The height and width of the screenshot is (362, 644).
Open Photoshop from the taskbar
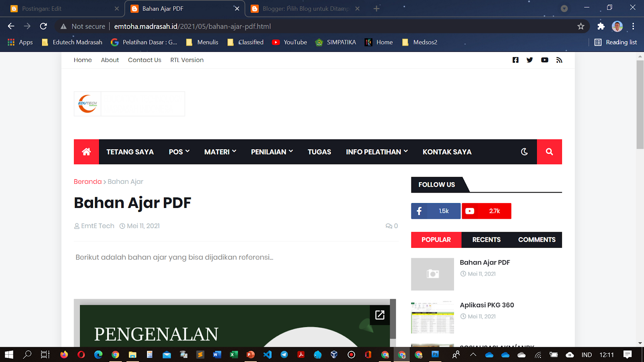(x=435, y=355)
